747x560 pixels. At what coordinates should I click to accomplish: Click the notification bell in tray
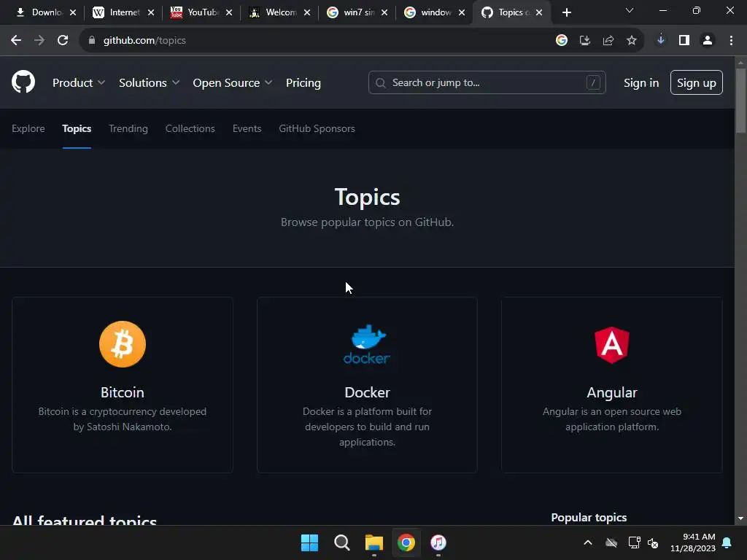pos(727,542)
